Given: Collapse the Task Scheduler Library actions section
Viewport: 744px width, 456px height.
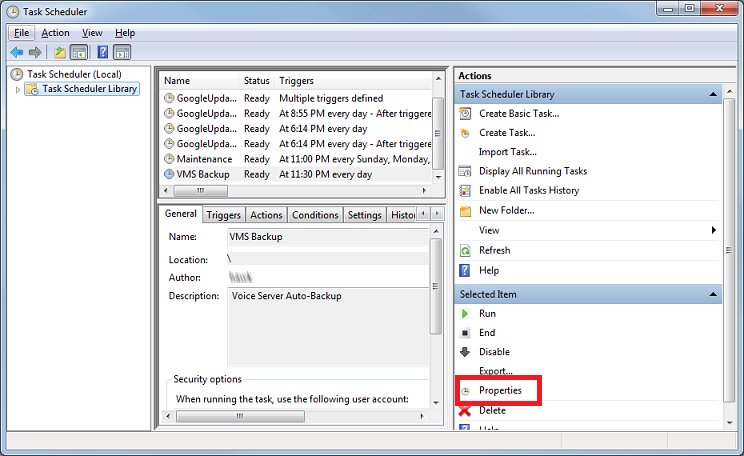Looking at the screenshot, I should (712, 94).
